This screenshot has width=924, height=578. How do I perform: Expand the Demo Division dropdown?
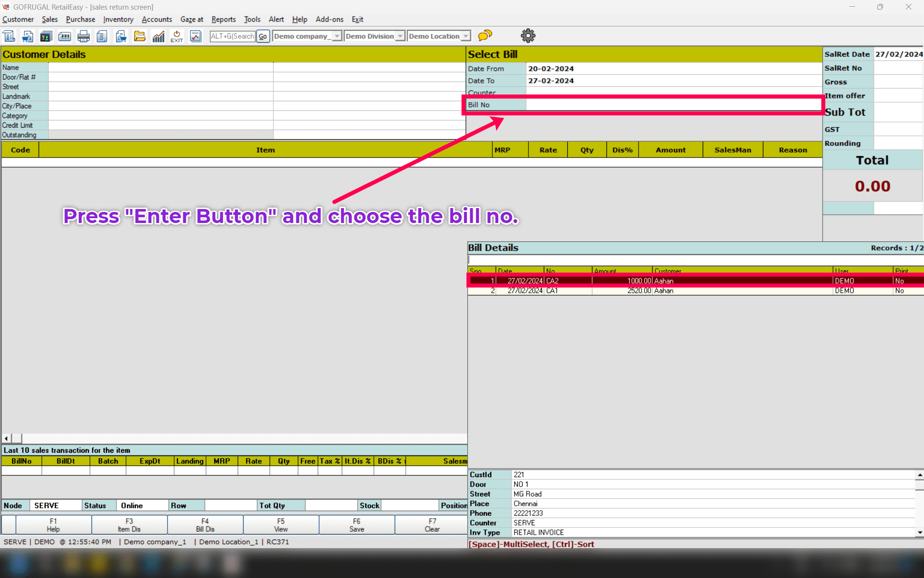click(x=400, y=36)
